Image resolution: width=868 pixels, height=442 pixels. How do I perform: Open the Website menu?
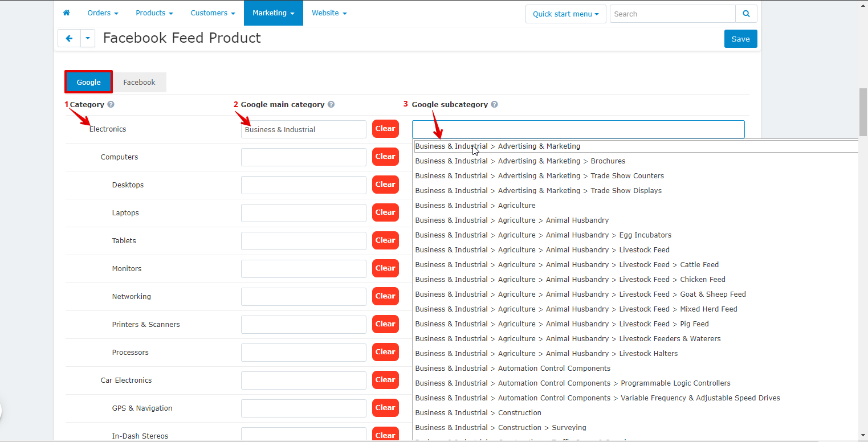coord(329,13)
